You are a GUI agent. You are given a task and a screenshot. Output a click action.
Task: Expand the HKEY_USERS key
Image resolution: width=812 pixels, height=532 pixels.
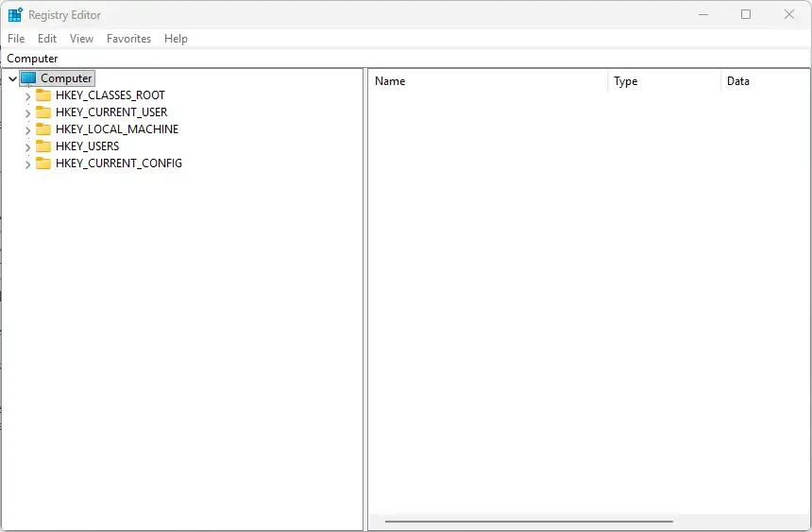pyautogui.click(x=28, y=147)
